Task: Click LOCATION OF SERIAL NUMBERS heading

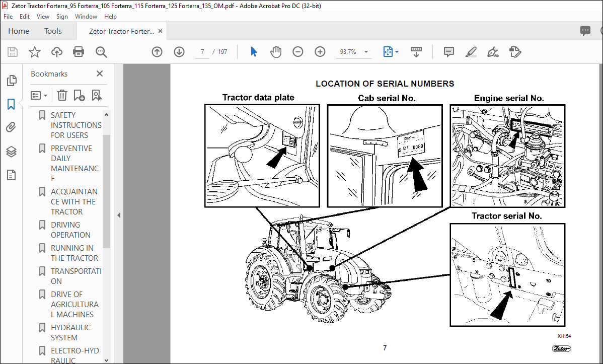Action: [385, 84]
